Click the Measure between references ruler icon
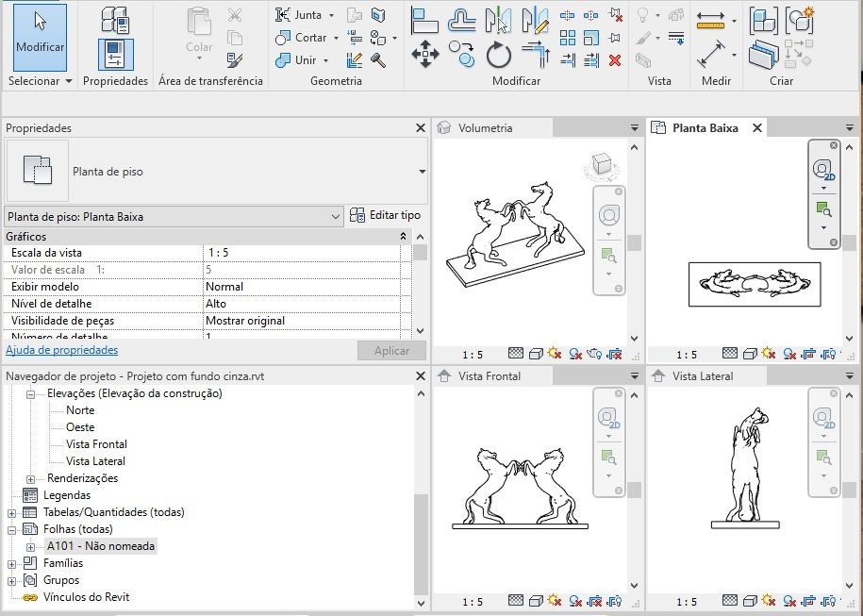This screenshot has width=863, height=616. (x=710, y=21)
